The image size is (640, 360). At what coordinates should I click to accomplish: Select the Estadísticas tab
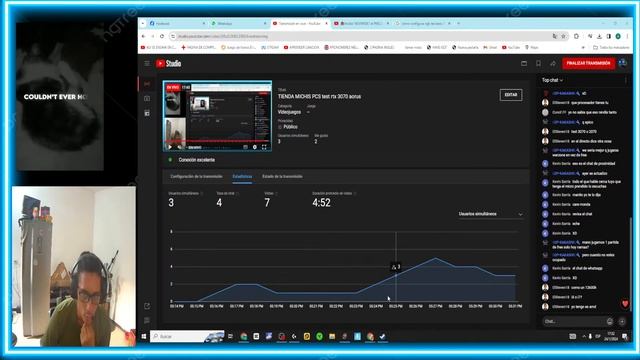coord(242,176)
